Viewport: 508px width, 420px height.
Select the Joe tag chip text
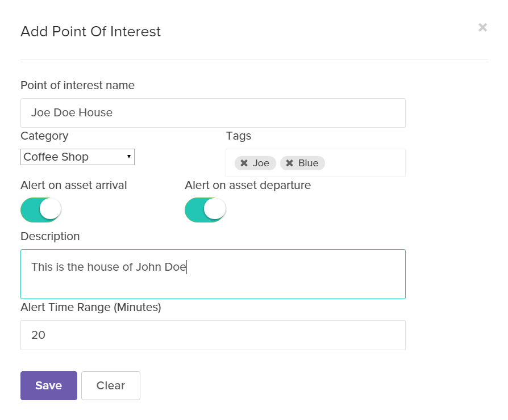tap(261, 163)
